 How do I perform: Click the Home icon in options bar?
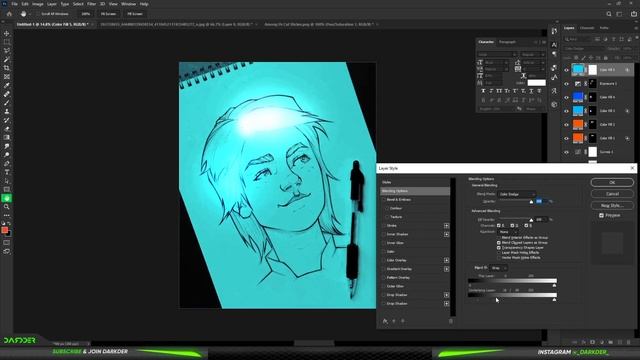tap(9, 14)
